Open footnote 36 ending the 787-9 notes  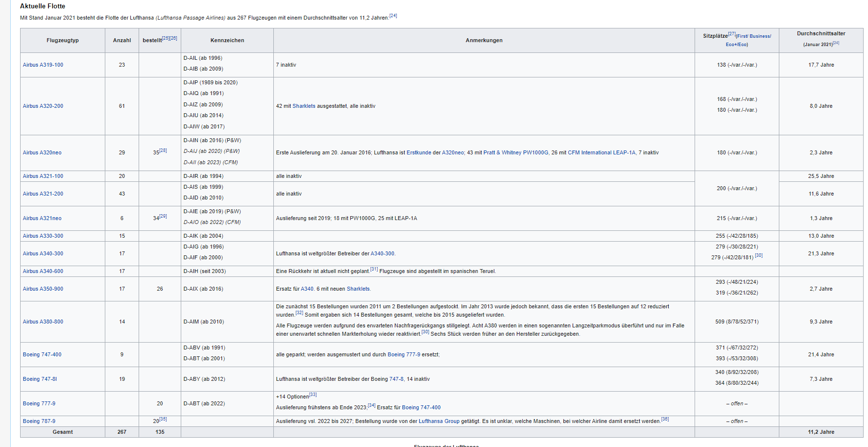(x=665, y=419)
